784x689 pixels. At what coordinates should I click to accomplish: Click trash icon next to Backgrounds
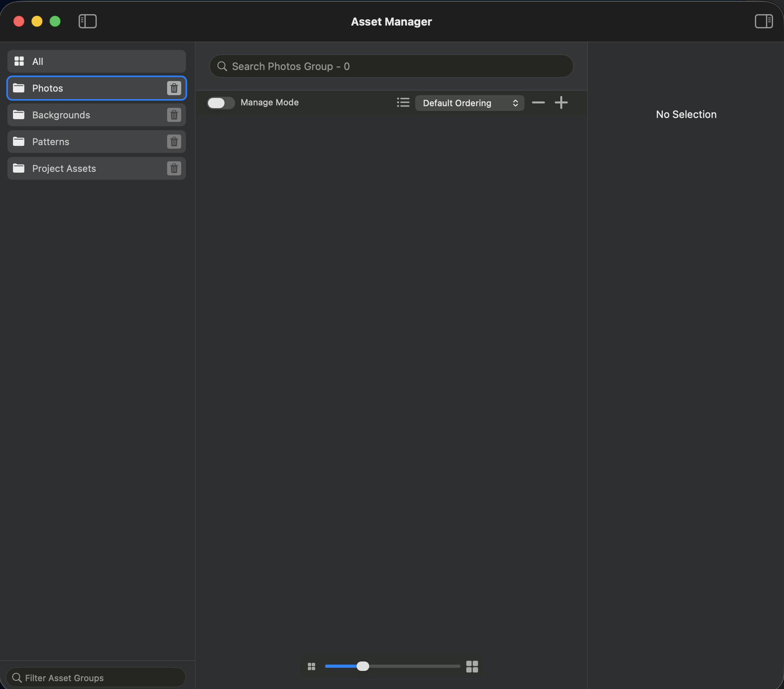174,115
